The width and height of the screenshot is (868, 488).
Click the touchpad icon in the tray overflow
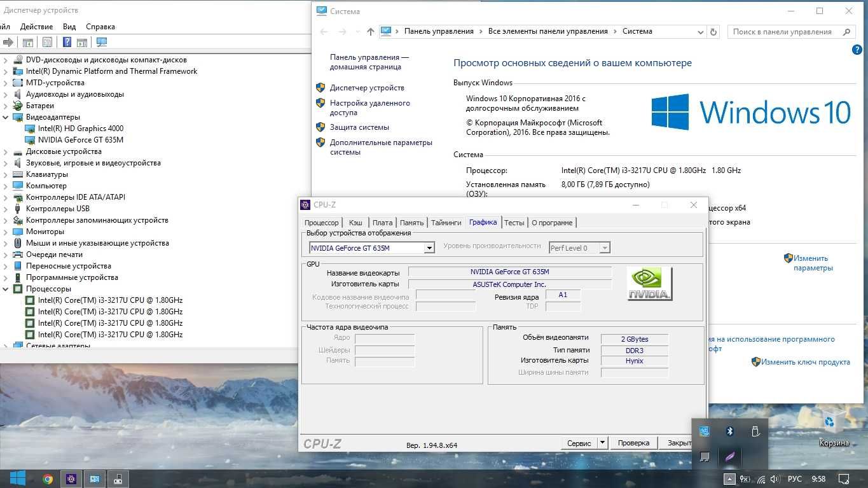(704, 456)
